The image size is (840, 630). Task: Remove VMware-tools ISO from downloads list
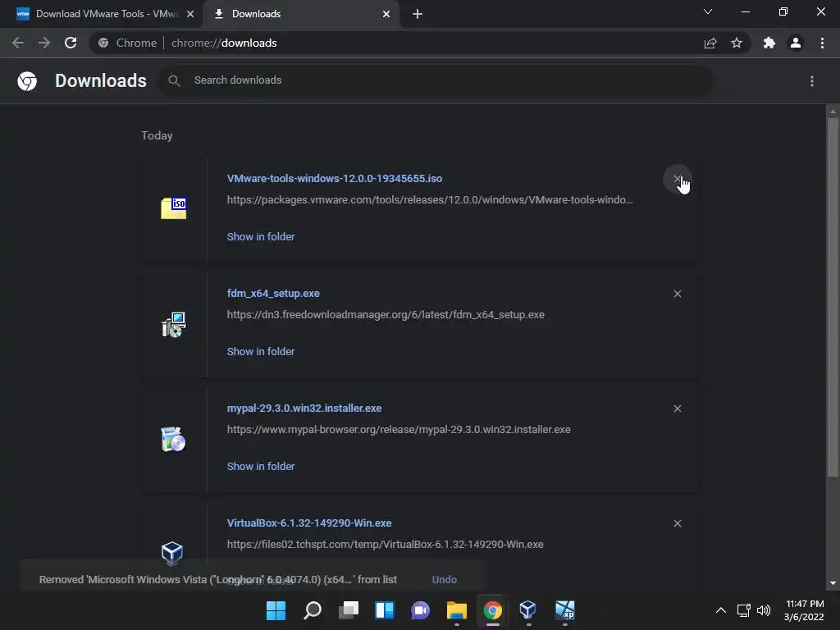click(677, 179)
